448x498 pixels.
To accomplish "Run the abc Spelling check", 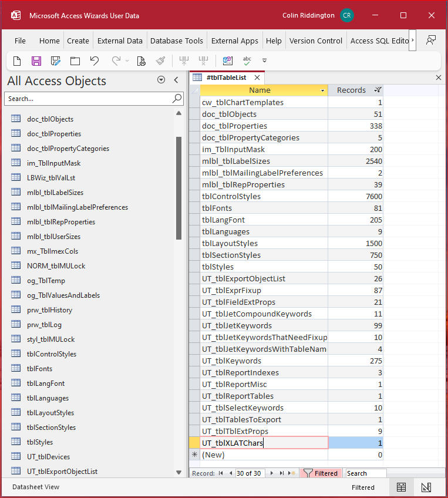I will (x=247, y=60).
